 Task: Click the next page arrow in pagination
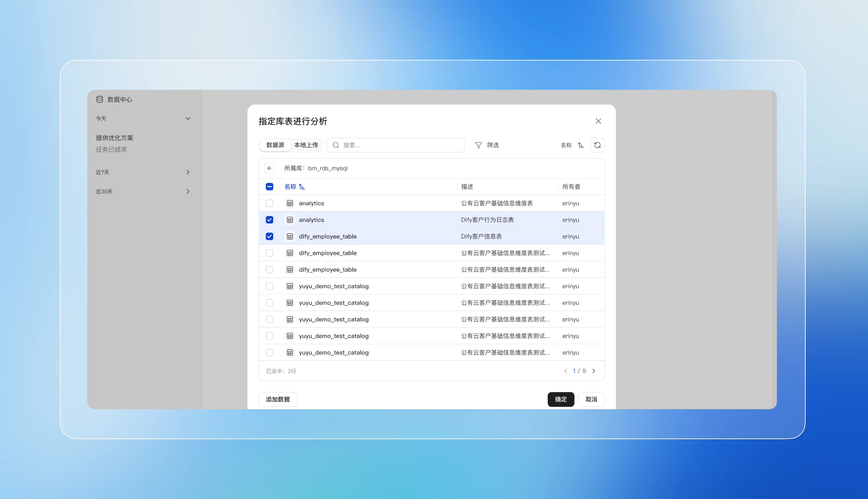[594, 371]
